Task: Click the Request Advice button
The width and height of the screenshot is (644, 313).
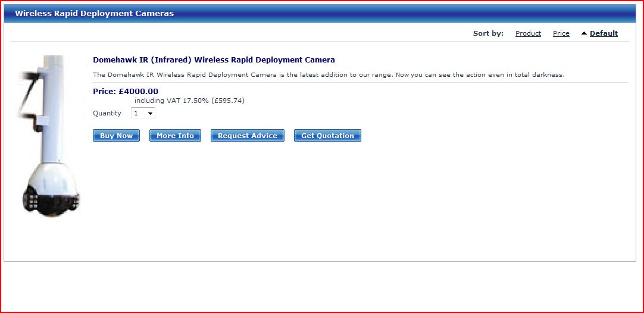Action: click(x=247, y=136)
